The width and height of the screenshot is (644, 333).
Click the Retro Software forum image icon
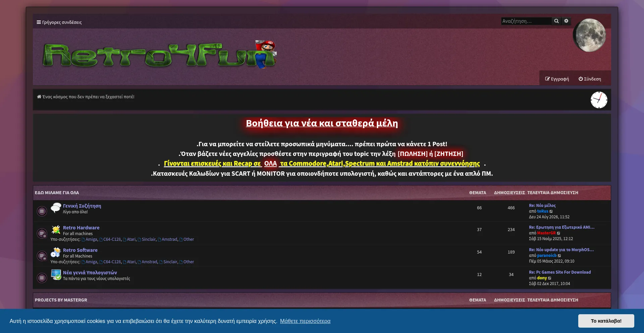click(56, 252)
